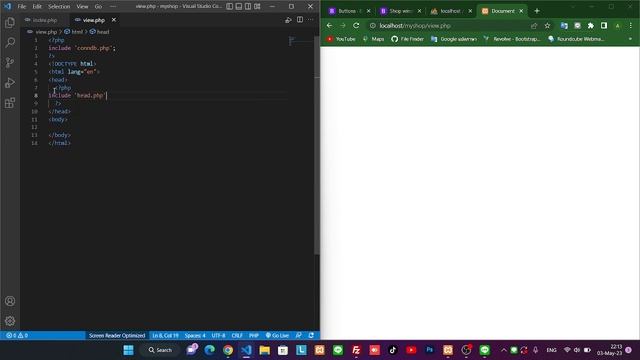
Task: Click share page icon in address bar
Action: pos(534,26)
